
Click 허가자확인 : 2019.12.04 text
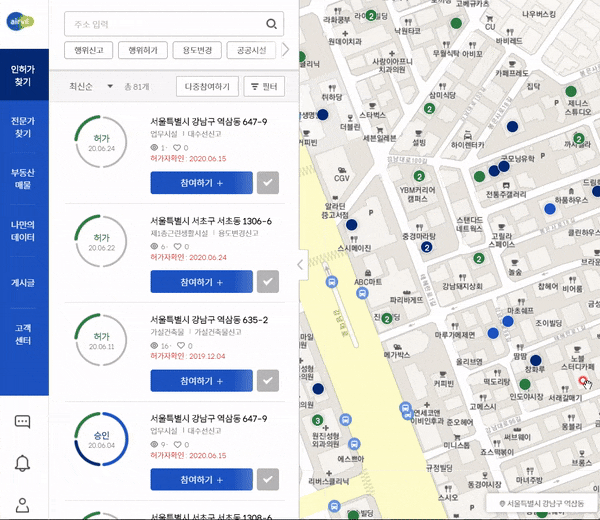(x=188, y=356)
